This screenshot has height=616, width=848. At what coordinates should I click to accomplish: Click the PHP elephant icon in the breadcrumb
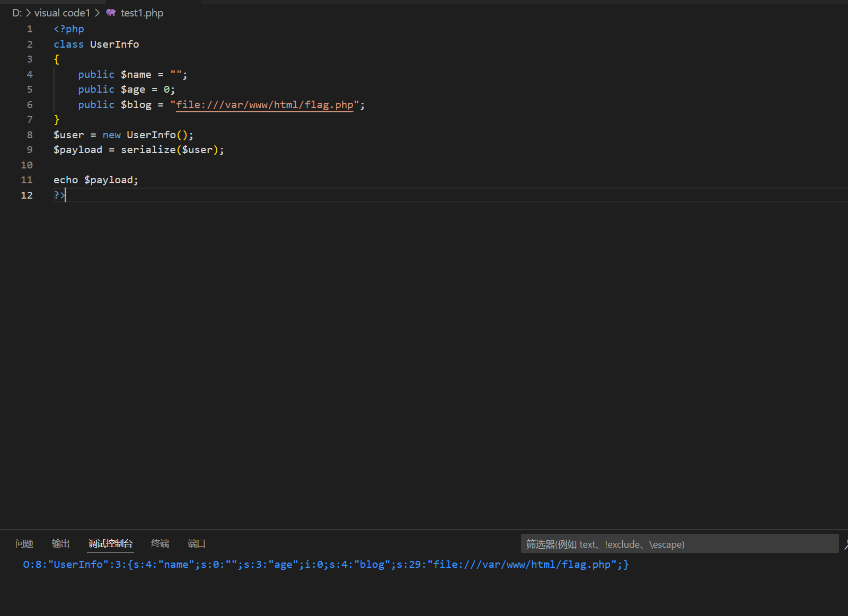(x=111, y=13)
